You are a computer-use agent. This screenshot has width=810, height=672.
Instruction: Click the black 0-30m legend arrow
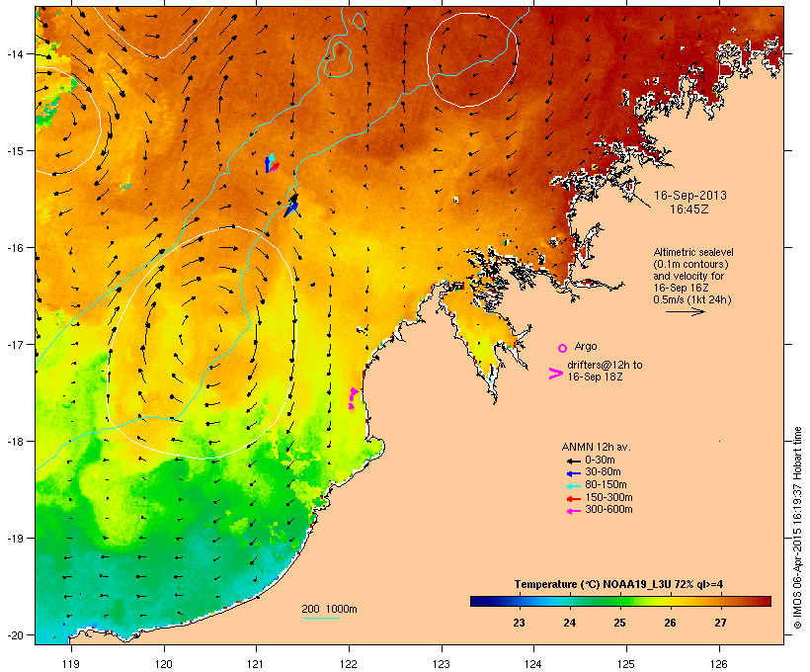[573, 461]
